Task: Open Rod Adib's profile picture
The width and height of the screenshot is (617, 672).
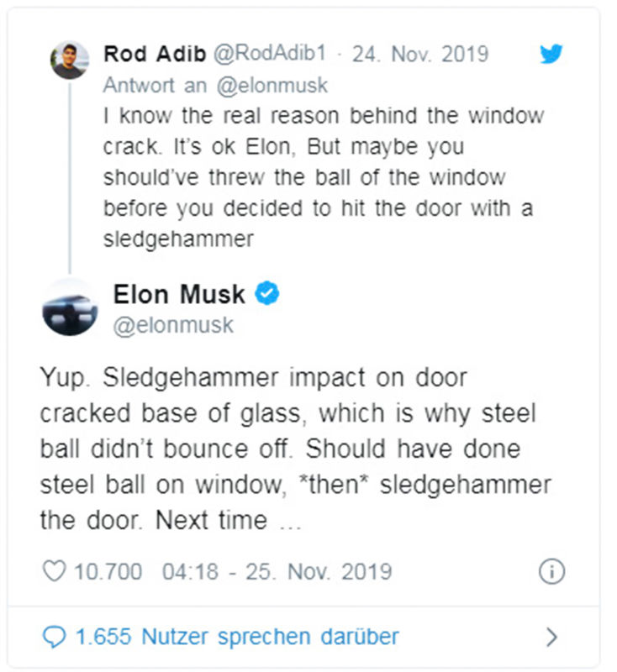Action: 70,60
